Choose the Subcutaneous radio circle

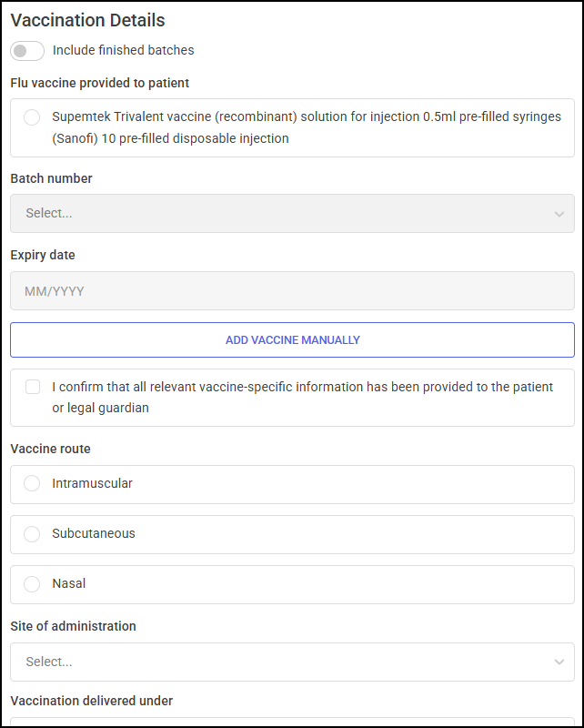(x=32, y=533)
